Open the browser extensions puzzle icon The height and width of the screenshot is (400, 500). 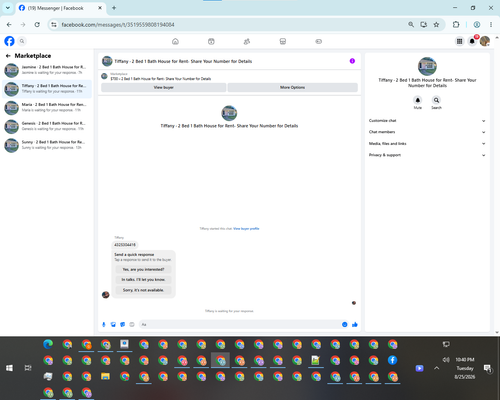(x=456, y=24)
